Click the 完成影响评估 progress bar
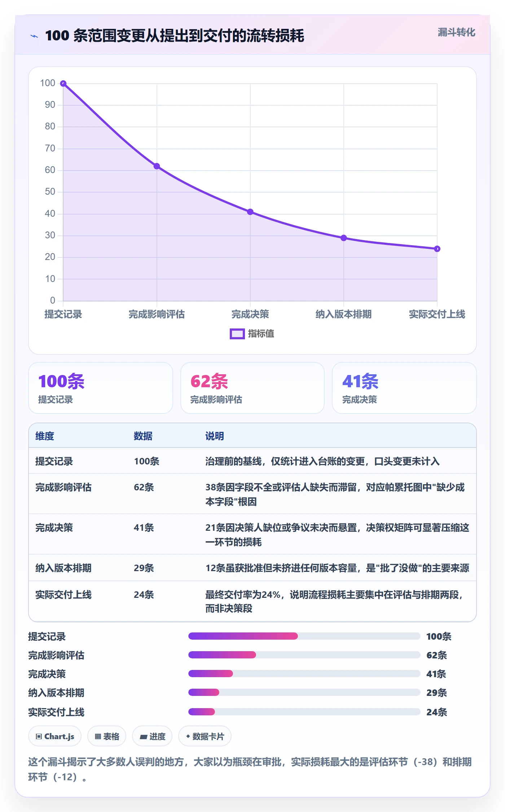 tap(304, 655)
